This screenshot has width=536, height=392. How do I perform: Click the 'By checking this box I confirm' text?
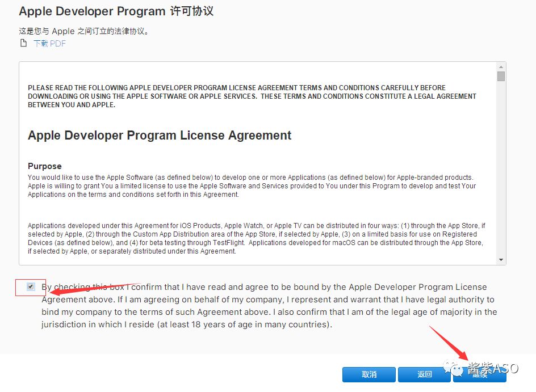(x=269, y=306)
